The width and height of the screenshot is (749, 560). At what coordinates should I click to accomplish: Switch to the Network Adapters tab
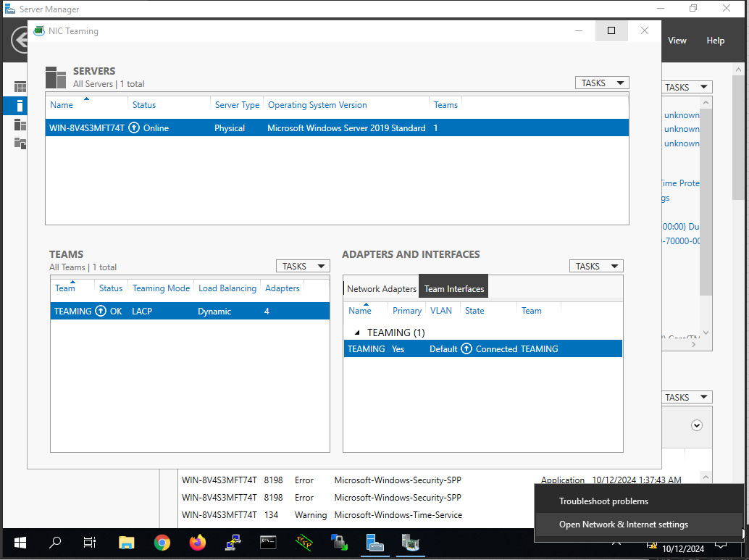(382, 289)
